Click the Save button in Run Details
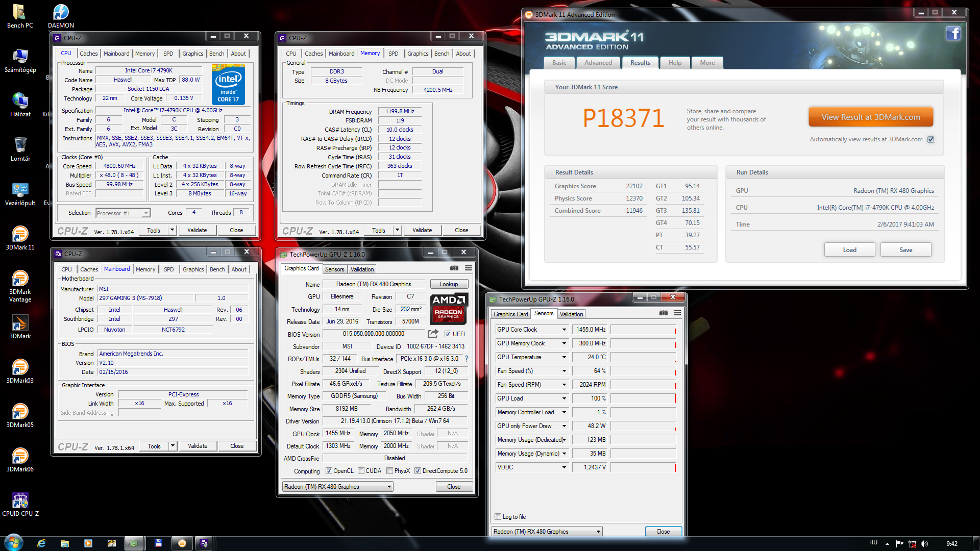Screen dimensions: 980x551 pos(906,250)
